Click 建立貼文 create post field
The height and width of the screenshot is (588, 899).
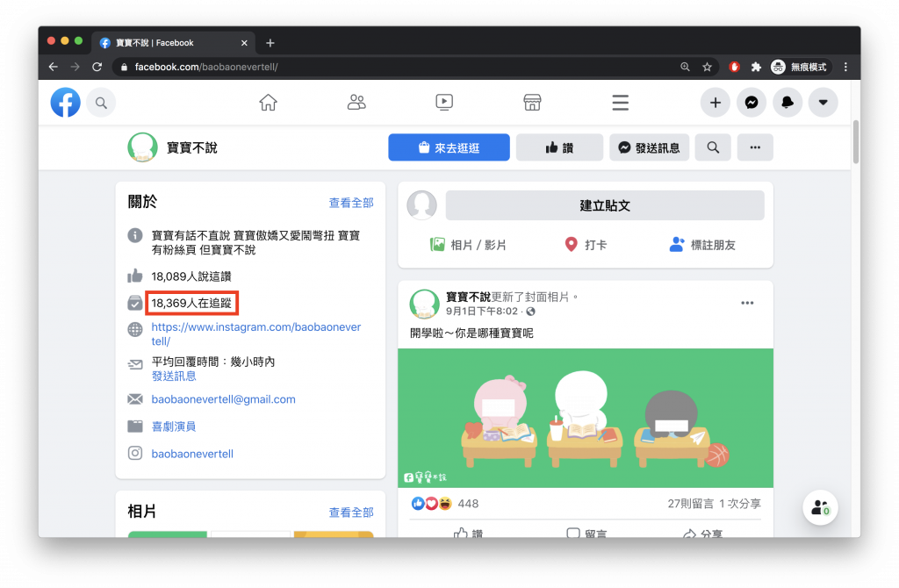(x=605, y=205)
